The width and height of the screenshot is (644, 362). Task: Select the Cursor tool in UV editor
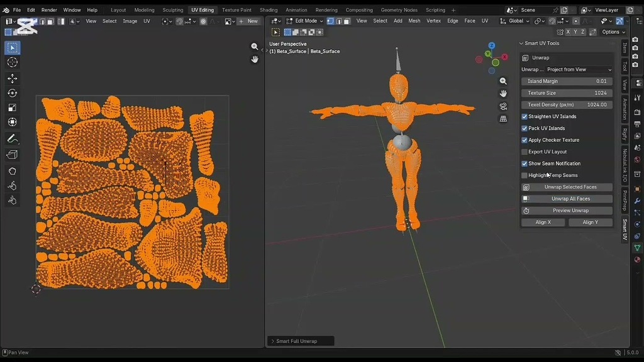(13, 62)
